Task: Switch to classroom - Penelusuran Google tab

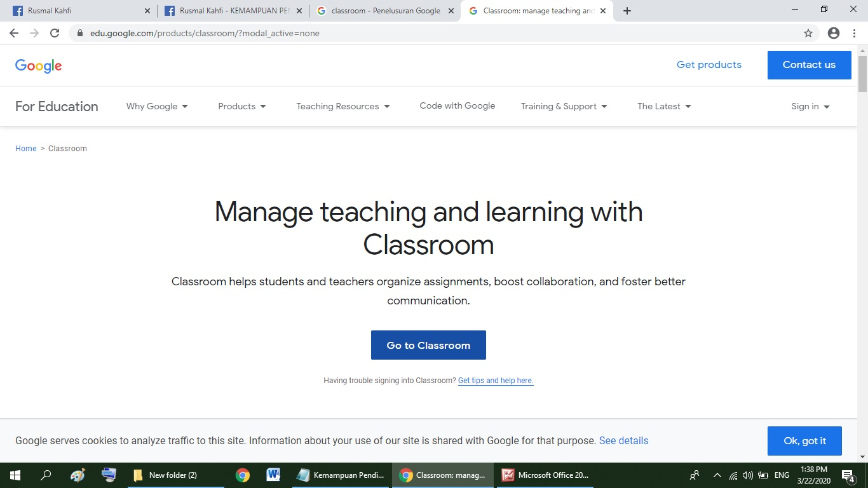Action: (384, 11)
